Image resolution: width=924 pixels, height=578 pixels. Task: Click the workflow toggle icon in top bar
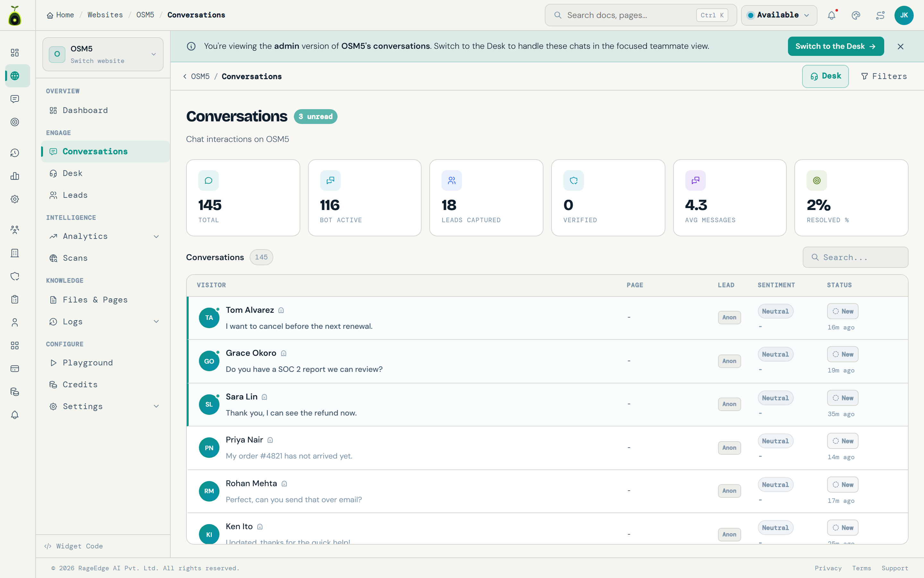tap(880, 15)
